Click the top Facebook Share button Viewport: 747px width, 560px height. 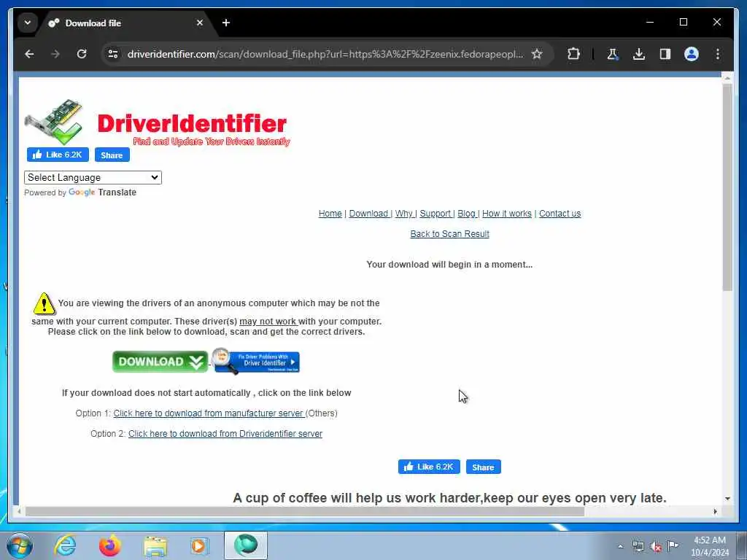[112, 155]
